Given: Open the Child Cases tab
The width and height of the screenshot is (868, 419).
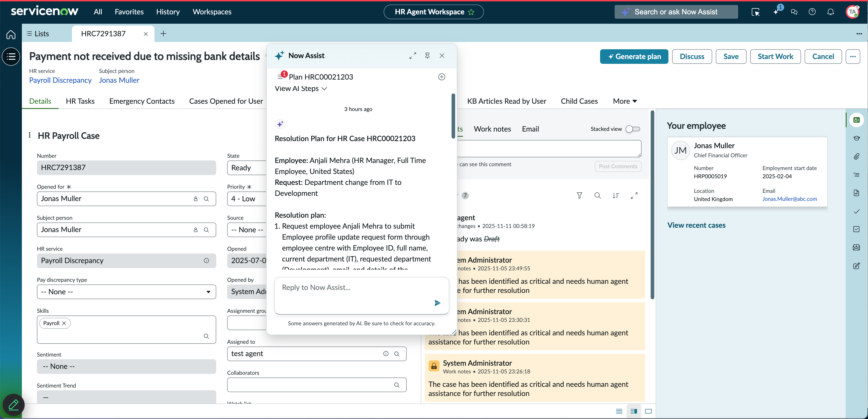Looking at the screenshot, I should point(579,101).
